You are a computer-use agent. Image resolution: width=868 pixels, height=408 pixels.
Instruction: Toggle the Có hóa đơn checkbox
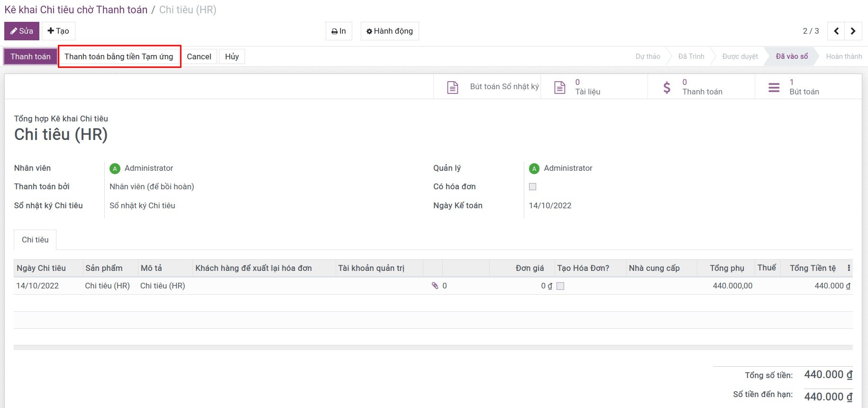(532, 187)
